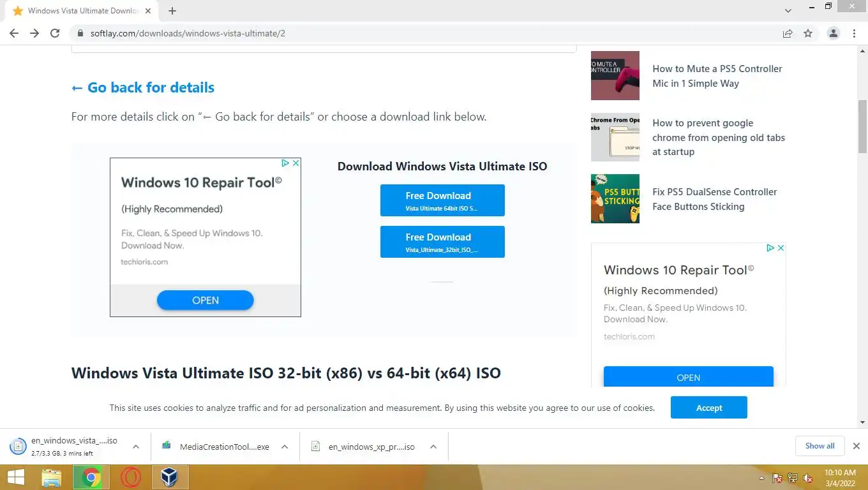868x490 pixels.
Task: Open the share page icon in address bar
Action: [x=788, y=33]
